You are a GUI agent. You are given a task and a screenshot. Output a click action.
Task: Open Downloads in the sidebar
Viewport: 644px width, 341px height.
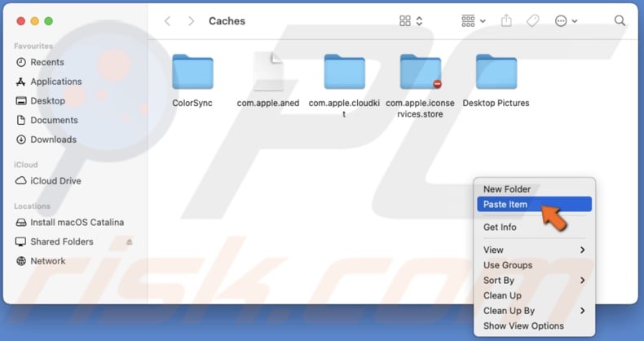pos(46,139)
